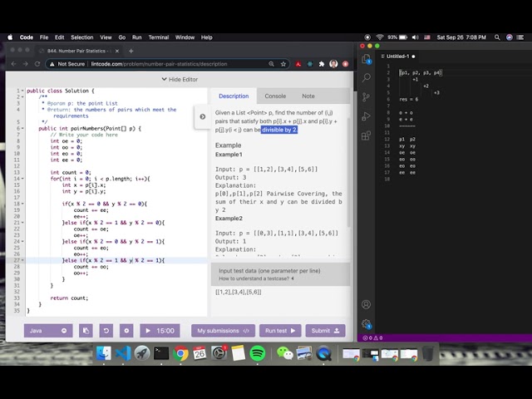Switch to the Note tab
The width and height of the screenshot is (532, 399).
tap(308, 96)
